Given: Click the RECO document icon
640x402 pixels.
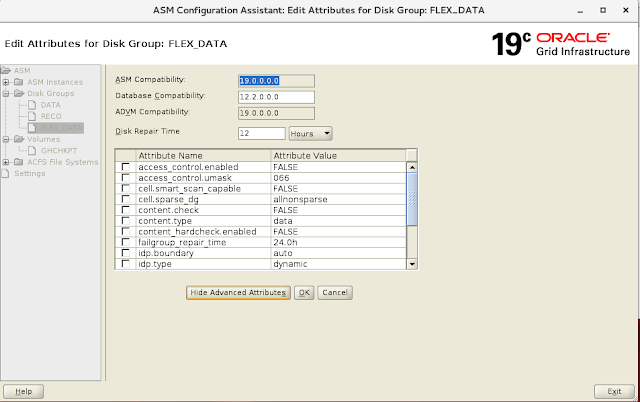Looking at the screenshot, I should click(32, 116).
